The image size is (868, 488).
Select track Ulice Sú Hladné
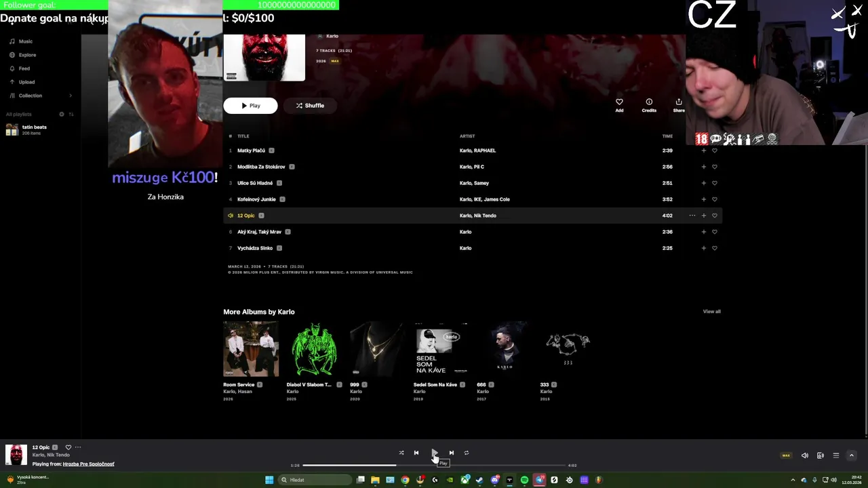tap(255, 183)
